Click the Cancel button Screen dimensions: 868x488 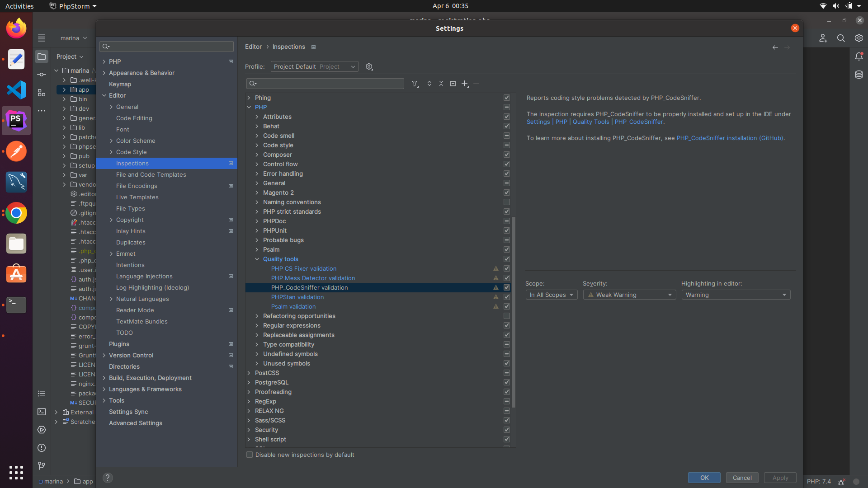point(742,478)
